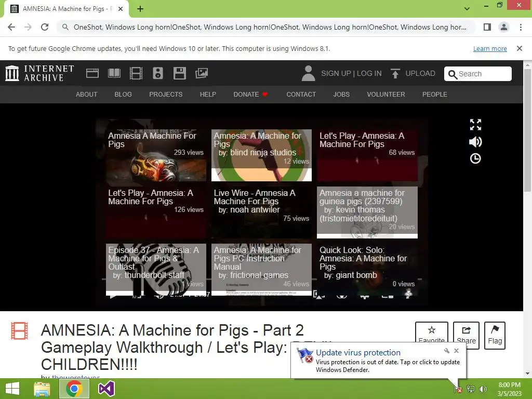Click the taskbar clock showing 8:00 PM
The height and width of the screenshot is (399, 532).
[509, 389]
